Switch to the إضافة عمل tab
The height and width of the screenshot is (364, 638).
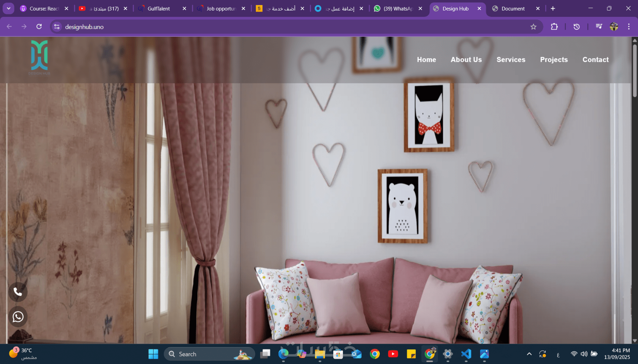[339, 8]
